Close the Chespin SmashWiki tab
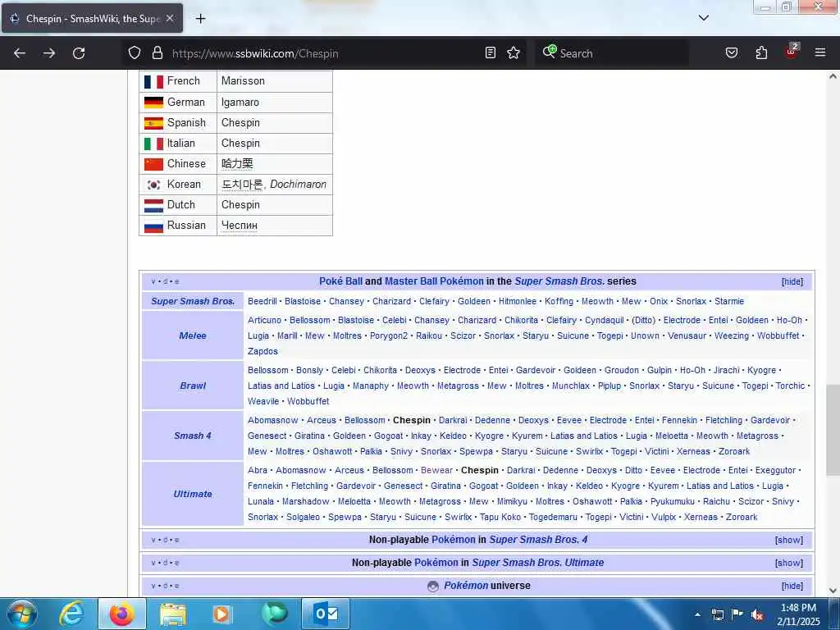The width and height of the screenshot is (840, 630). click(169, 18)
